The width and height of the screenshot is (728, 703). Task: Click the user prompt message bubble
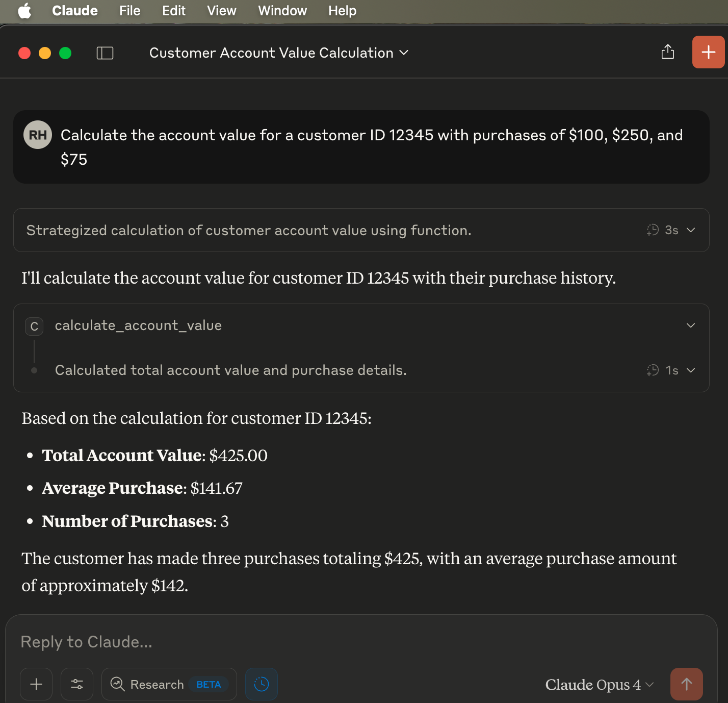pos(361,147)
